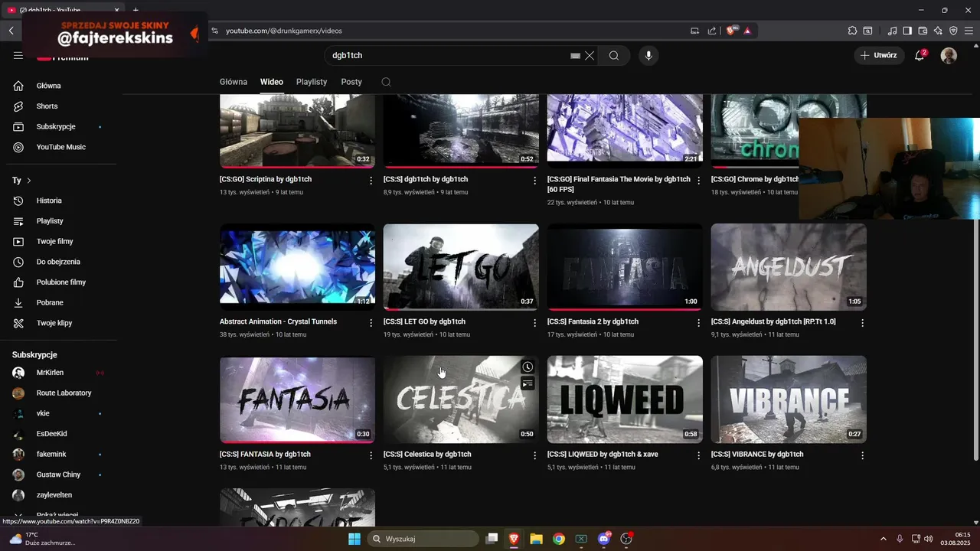Open options for LIQWEED video
Screen dimensions: 980x551
click(x=699, y=455)
